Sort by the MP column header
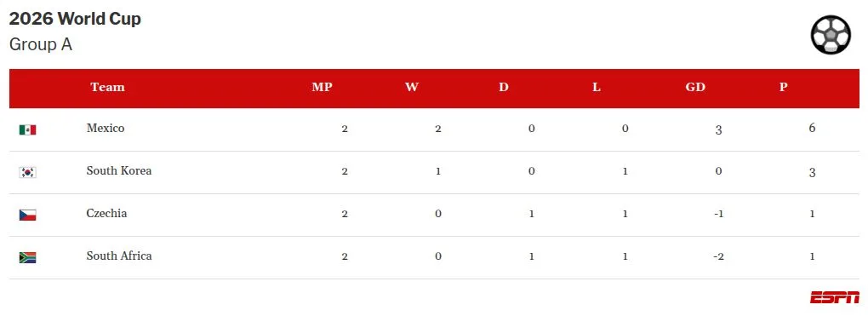This screenshot has width=868, height=316. (323, 87)
